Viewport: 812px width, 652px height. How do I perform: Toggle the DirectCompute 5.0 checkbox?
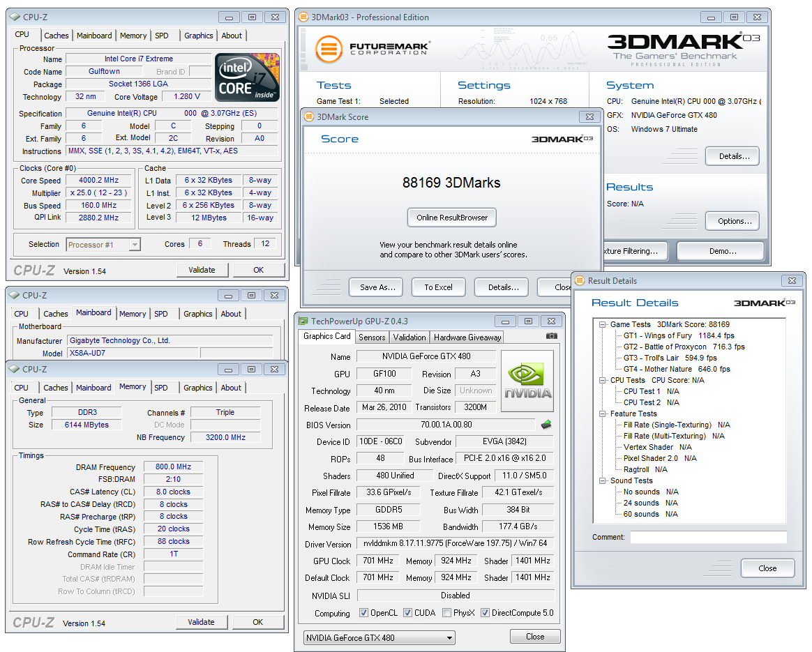pyautogui.click(x=485, y=613)
